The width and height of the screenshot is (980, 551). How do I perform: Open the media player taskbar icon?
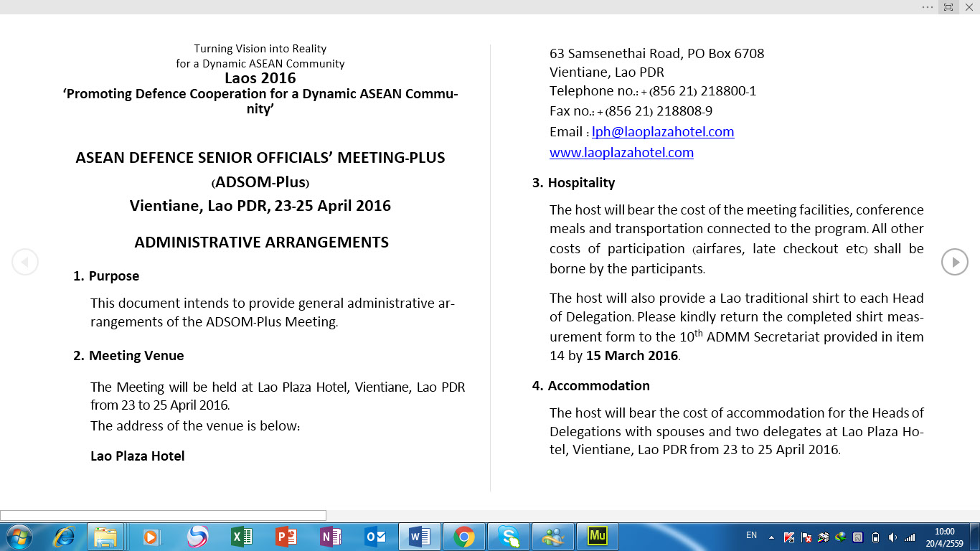point(151,537)
